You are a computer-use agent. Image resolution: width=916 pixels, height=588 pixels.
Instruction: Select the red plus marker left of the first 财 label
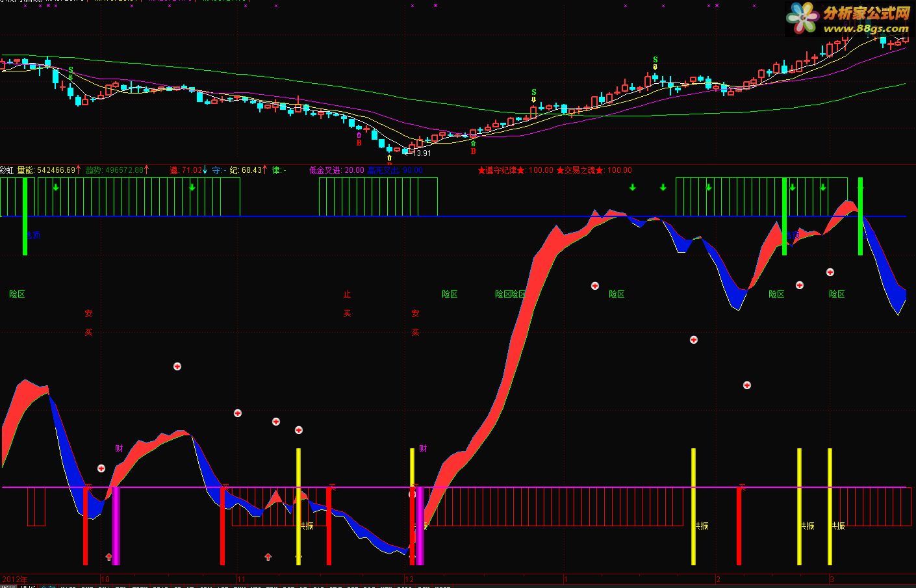point(101,468)
